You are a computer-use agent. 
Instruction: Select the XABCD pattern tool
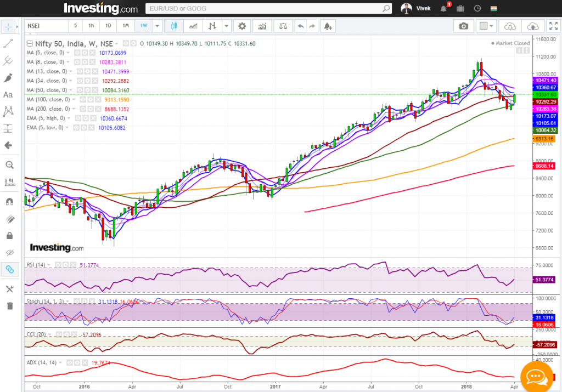[x=8, y=111]
